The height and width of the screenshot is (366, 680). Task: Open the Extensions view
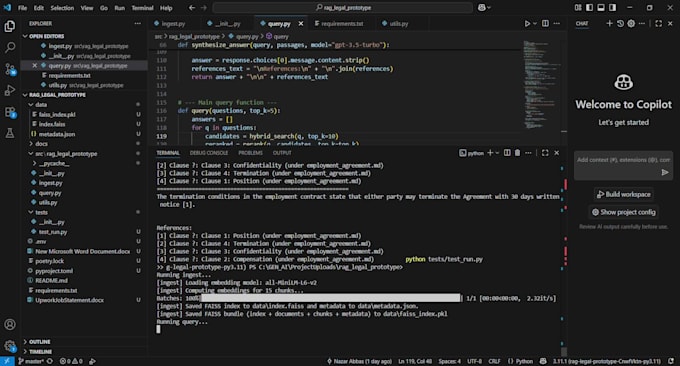[x=10, y=112]
